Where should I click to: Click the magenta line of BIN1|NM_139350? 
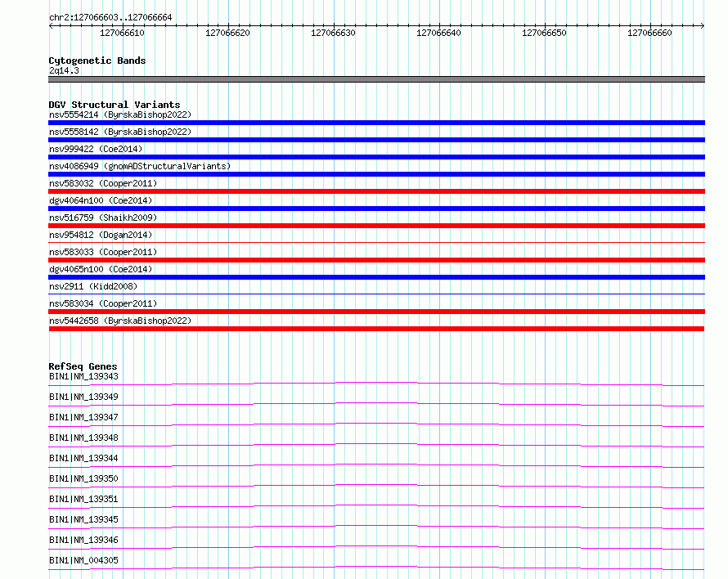click(x=376, y=486)
